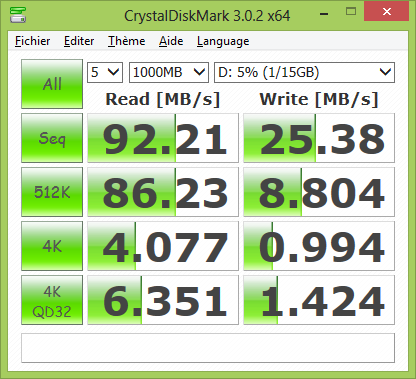This screenshot has height=379, width=416.
Task: Open the Aide menu
Action: click(171, 41)
